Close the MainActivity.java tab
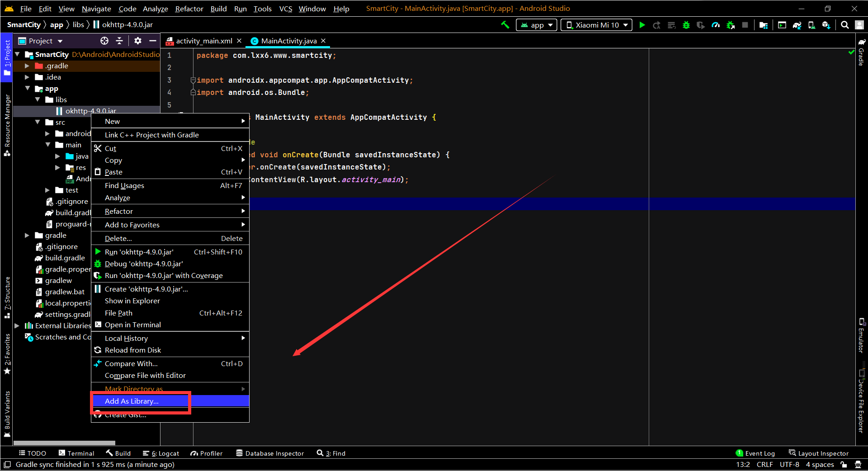This screenshot has height=471, width=868. (323, 41)
